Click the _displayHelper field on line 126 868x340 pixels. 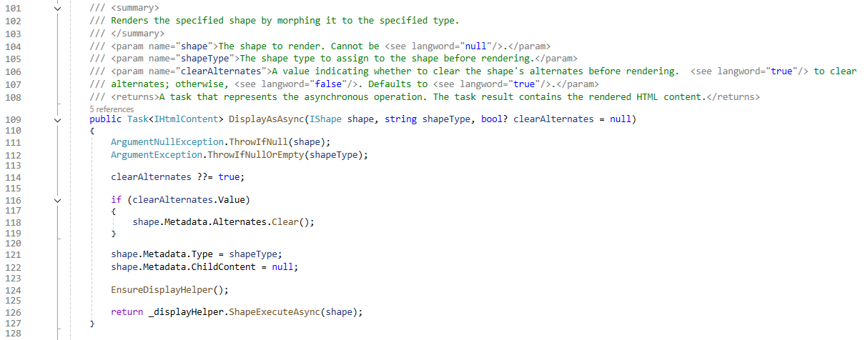(x=187, y=312)
